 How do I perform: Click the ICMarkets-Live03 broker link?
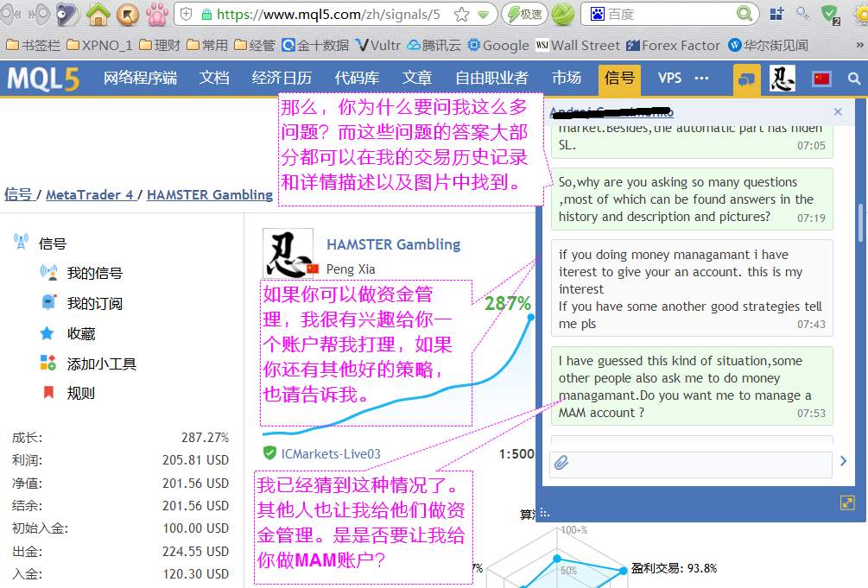[x=331, y=454]
